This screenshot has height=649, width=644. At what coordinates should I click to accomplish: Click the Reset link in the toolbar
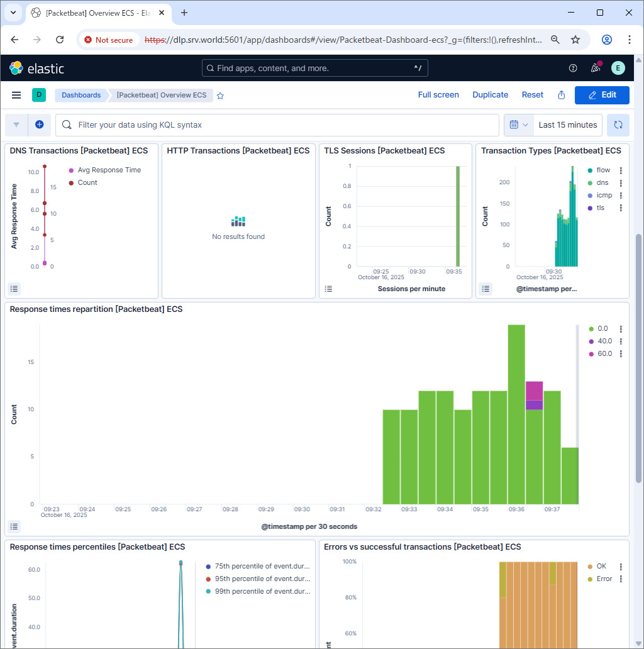coord(532,95)
